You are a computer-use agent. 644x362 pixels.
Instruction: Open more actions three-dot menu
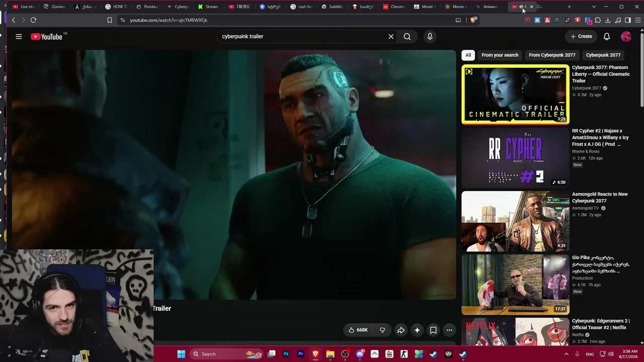(449, 330)
